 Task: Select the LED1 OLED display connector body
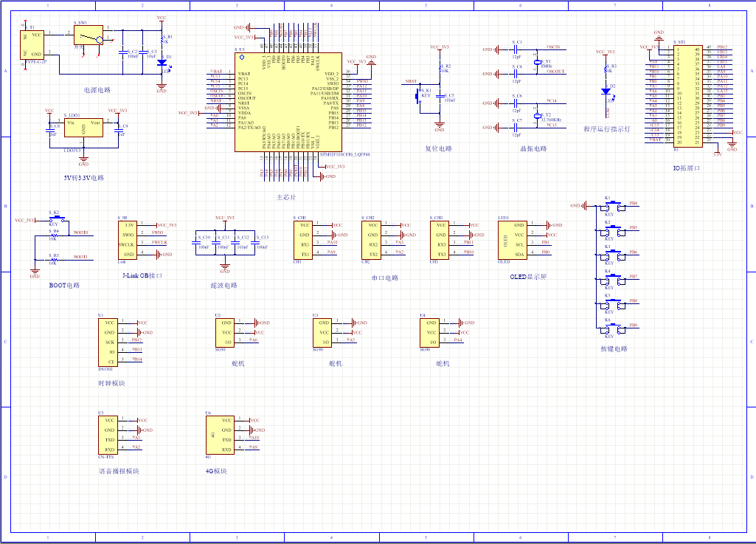click(513, 240)
